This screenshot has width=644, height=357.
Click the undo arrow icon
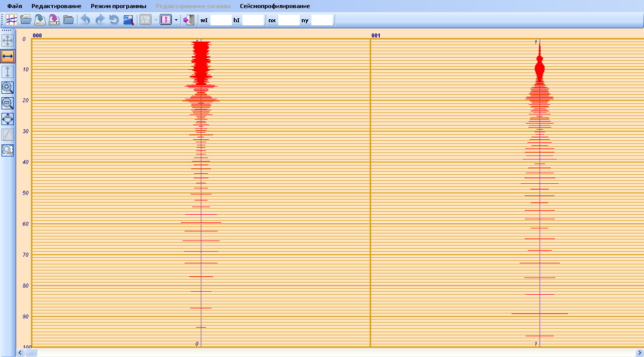[85, 20]
